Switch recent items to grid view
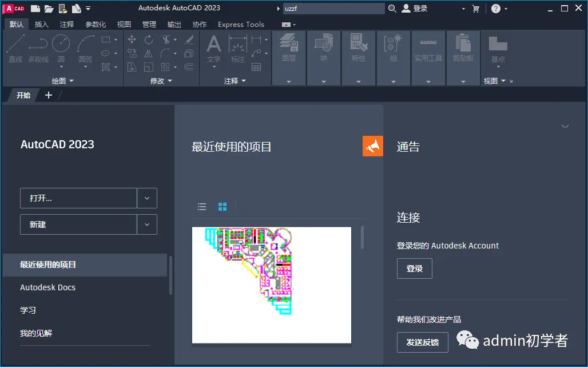Screen dimensions: 588x367 click(x=223, y=206)
